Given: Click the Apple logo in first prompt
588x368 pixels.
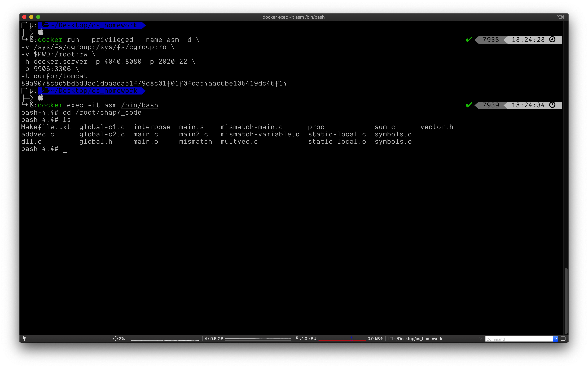Looking at the screenshot, I should (41, 32).
